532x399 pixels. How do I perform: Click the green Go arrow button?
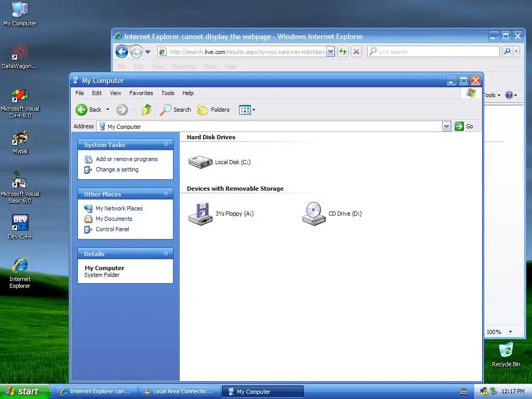(x=459, y=126)
